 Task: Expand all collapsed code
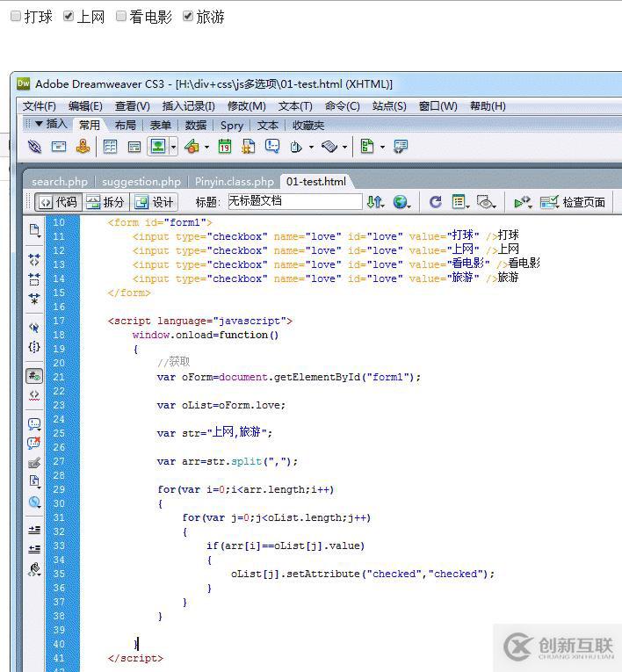click(34, 299)
